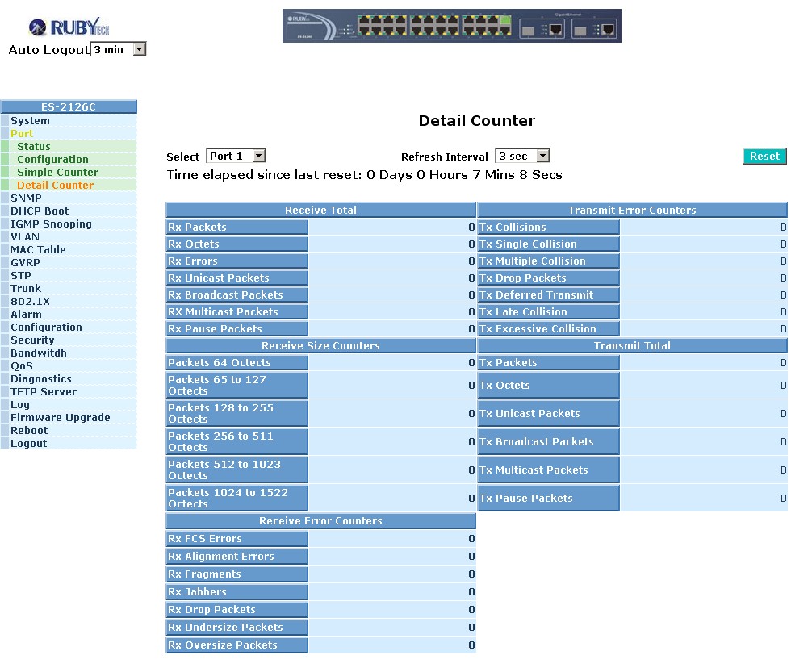Click the Tx Multiple Collision label
Image resolution: width=812 pixels, height=668 pixels.
(x=548, y=261)
